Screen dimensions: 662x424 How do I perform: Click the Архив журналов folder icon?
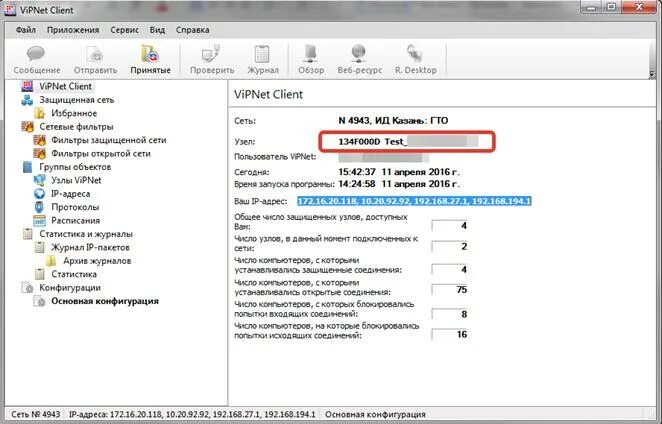tap(51, 261)
